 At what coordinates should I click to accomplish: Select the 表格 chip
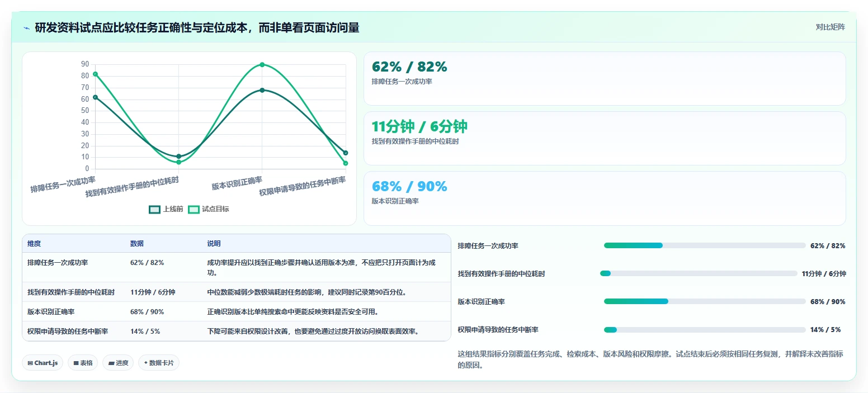click(83, 363)
